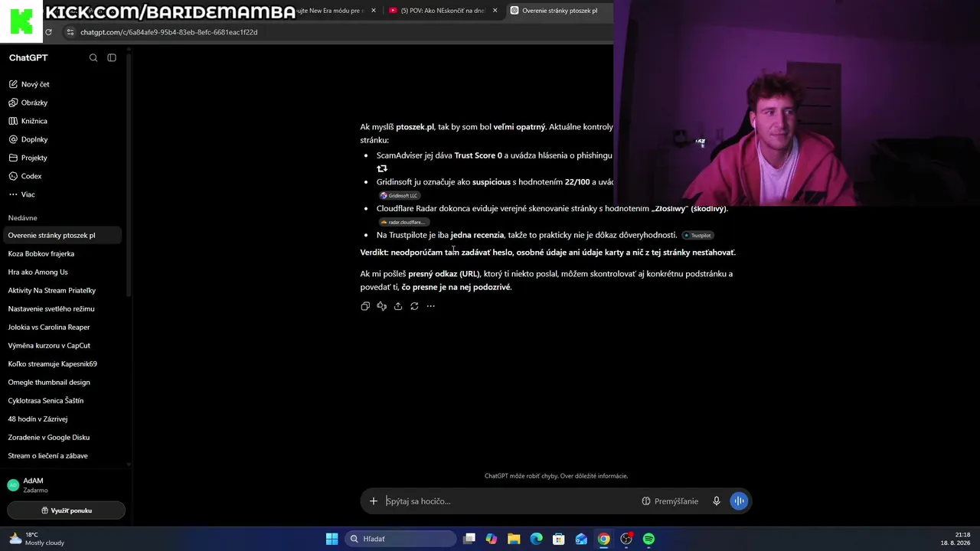Select the 'Overenie stránky ptoszek pl' tab
Screen dimensions: 980x551
coord(559,11)
